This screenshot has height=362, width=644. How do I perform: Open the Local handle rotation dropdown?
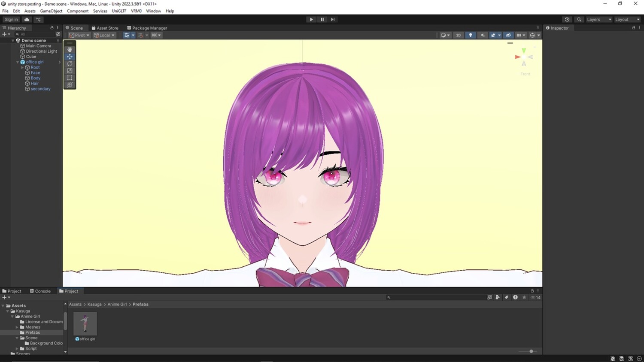(x=104, y=35)
